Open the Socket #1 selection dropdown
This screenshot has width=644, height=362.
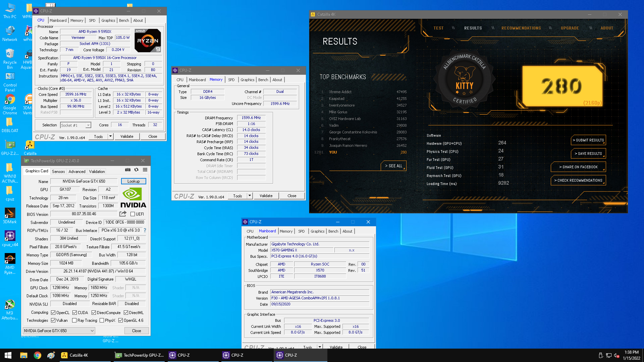(x=75, y=125)
